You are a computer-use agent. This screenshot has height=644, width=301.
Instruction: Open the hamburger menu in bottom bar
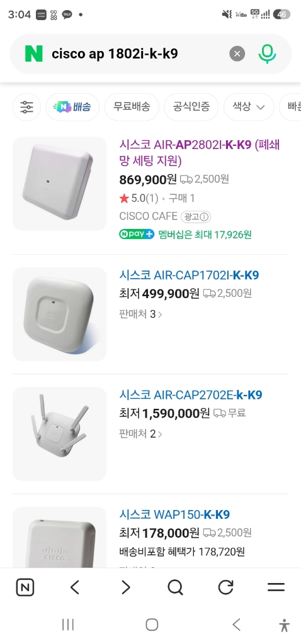[x=276, y=587]
